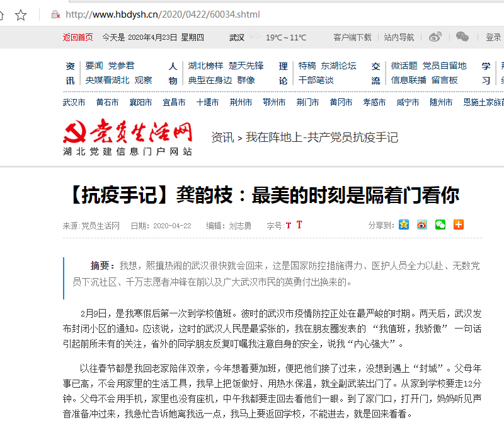The width and height of the screenshot is (504, 425).
Task: Select the larger font size T
Action: (x=299, y=225)
